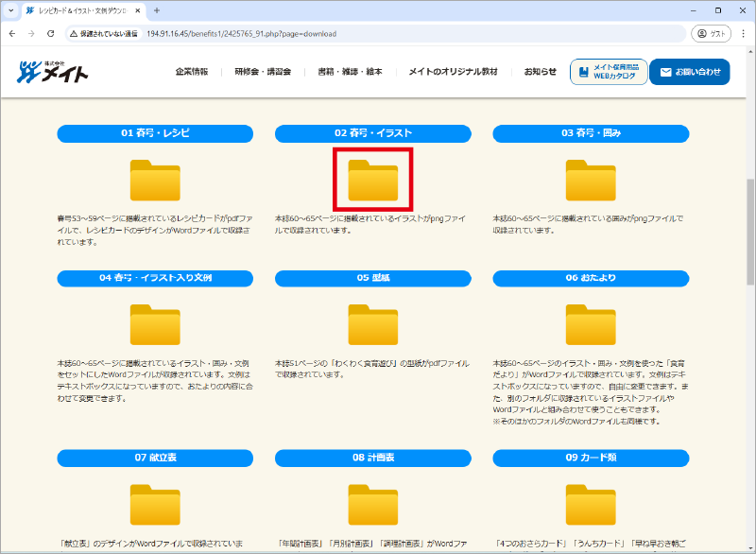Image resolution: width=756 pixels, height=554 pixels.
Task: Click the メイト company logo
Action: (53, 72)
